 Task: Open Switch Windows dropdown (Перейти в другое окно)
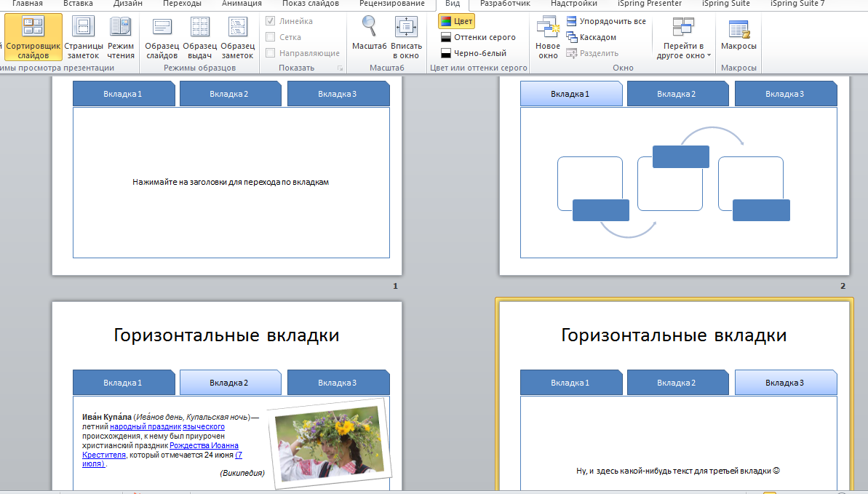(x=684, y=36)
